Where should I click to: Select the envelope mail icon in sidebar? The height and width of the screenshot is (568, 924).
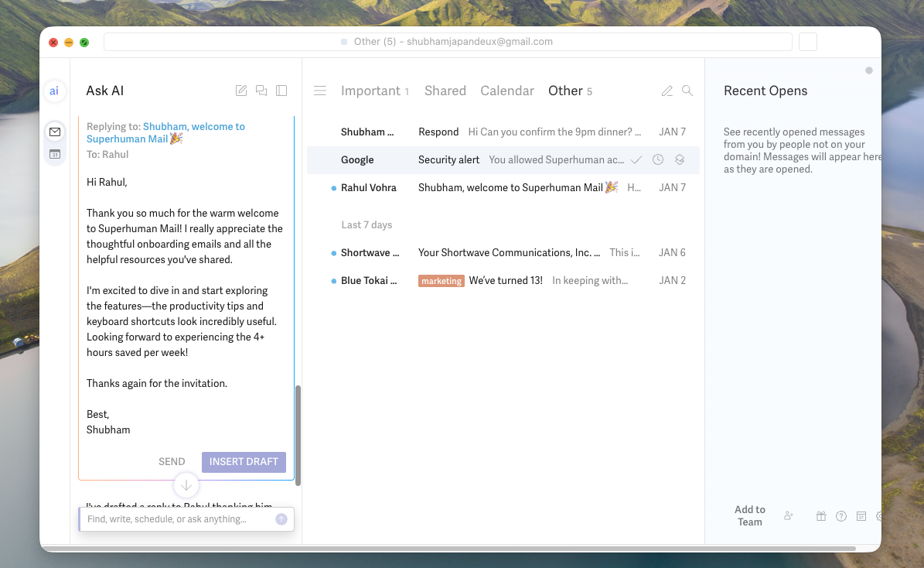click(x=55, y=132)
